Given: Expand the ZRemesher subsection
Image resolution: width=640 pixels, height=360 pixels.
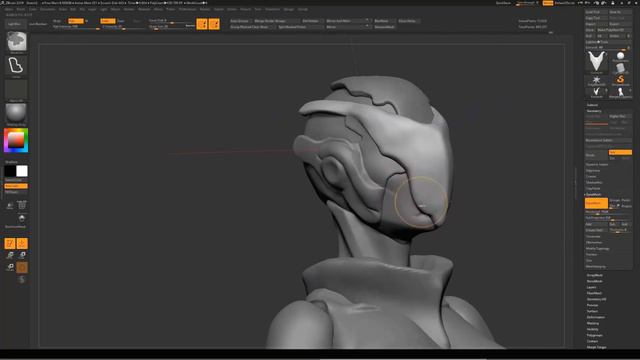Looking at the screenshot, I should click(593, 242).
